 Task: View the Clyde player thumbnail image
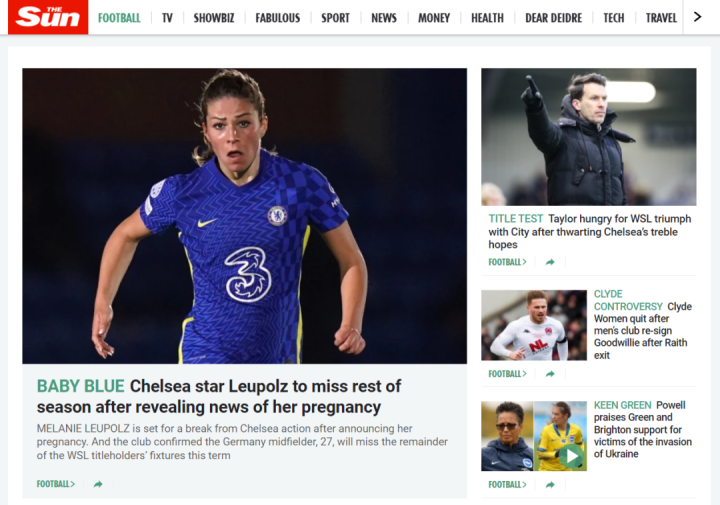[534, 325]
